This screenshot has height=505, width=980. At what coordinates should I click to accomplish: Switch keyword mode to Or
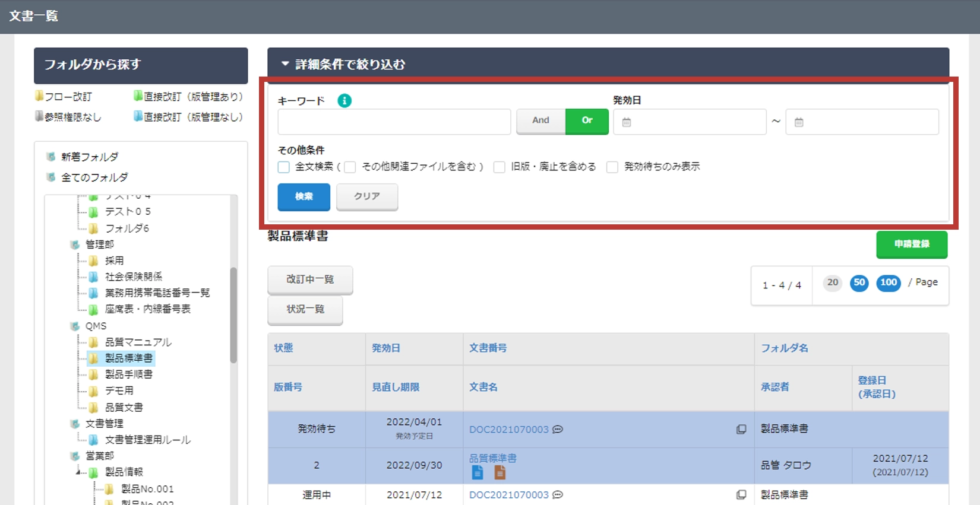click(x=587, y=120)
